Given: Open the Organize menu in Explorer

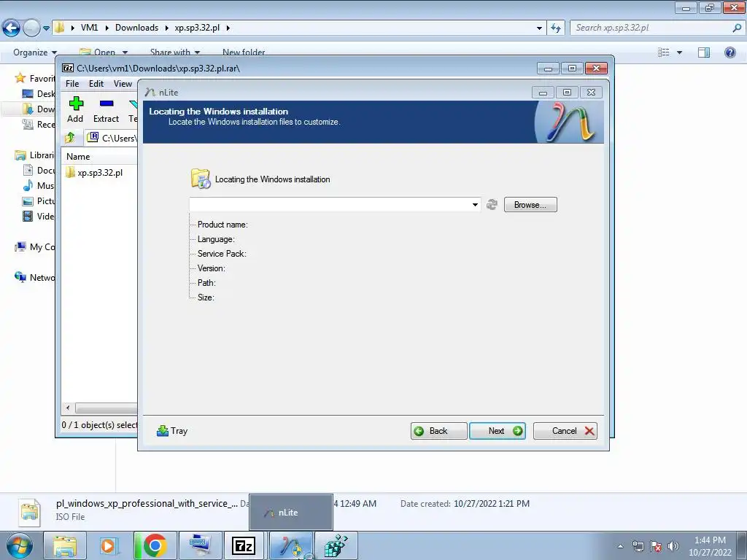Looking at the screenshot, I should tap(35, 52).
